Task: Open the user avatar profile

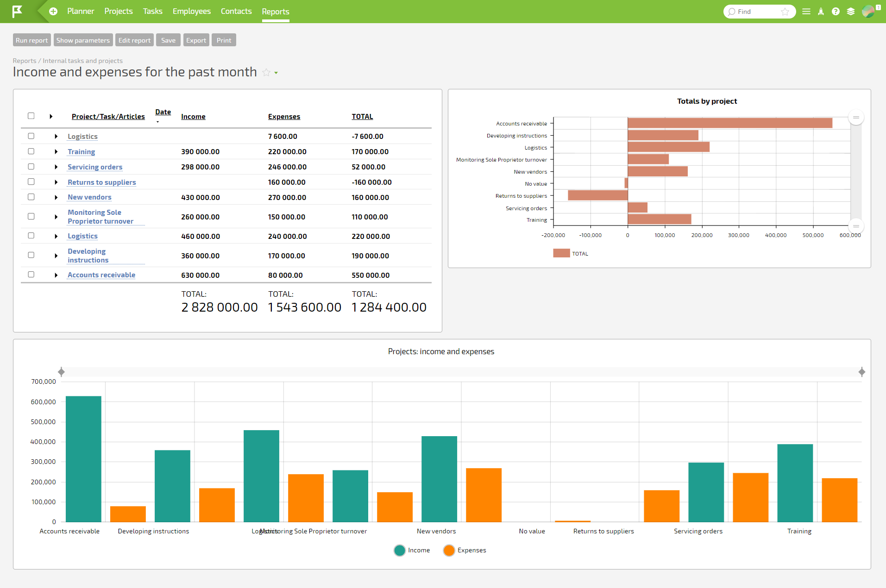Action: click(x=868, y=12)
